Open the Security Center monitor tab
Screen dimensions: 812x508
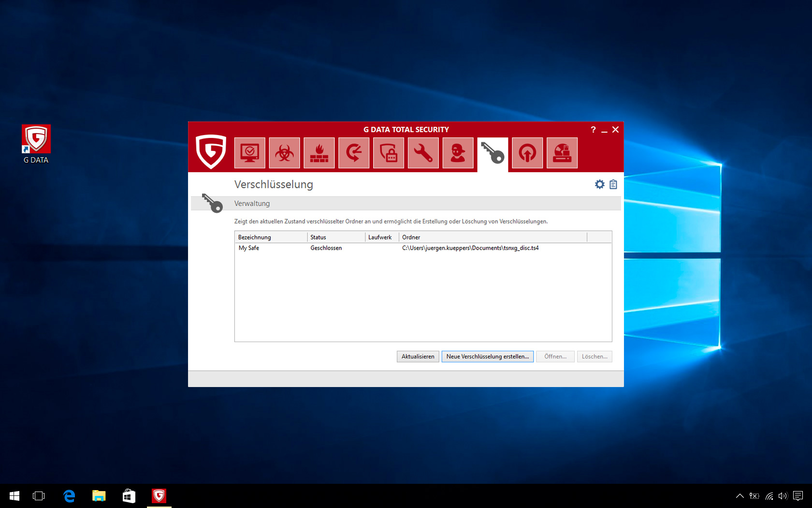click(x=250, y=153)
